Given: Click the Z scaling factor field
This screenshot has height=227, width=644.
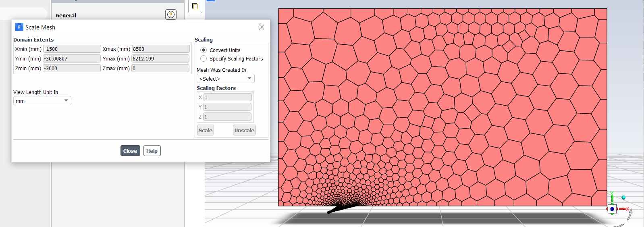Looking at the screenshot, I should click(227, 117).
